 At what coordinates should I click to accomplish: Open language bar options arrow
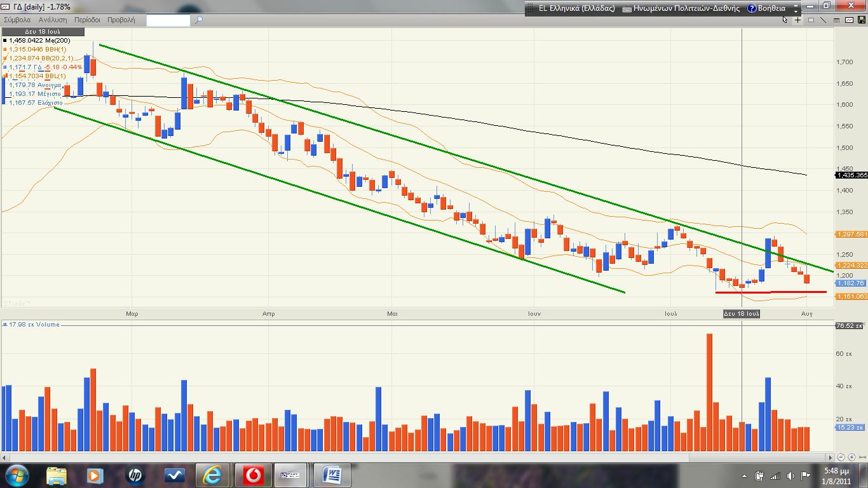click(795, 9)
